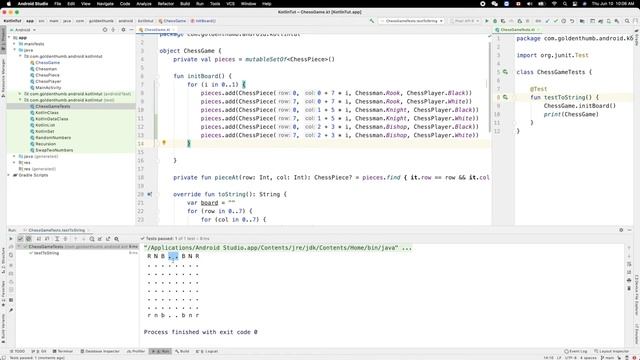
Task: Click the Wi-Fi icon in macOS menu bar
Action: click(554, 4)
